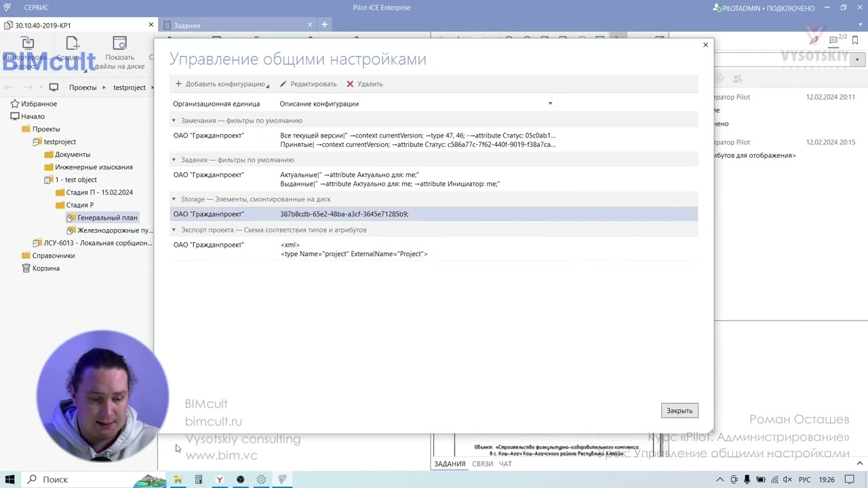
Task: Collapse Замечания — фильтры по умолчанию group
Action: [x=174, y=121]
